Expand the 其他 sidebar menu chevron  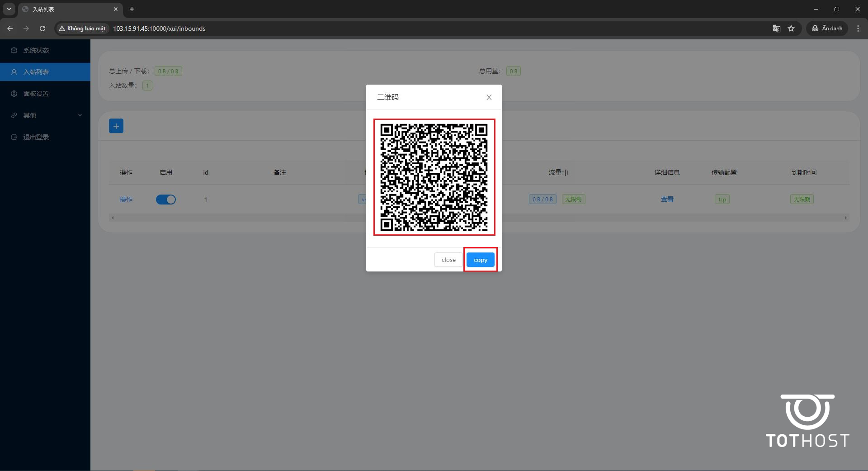(80, 115)
